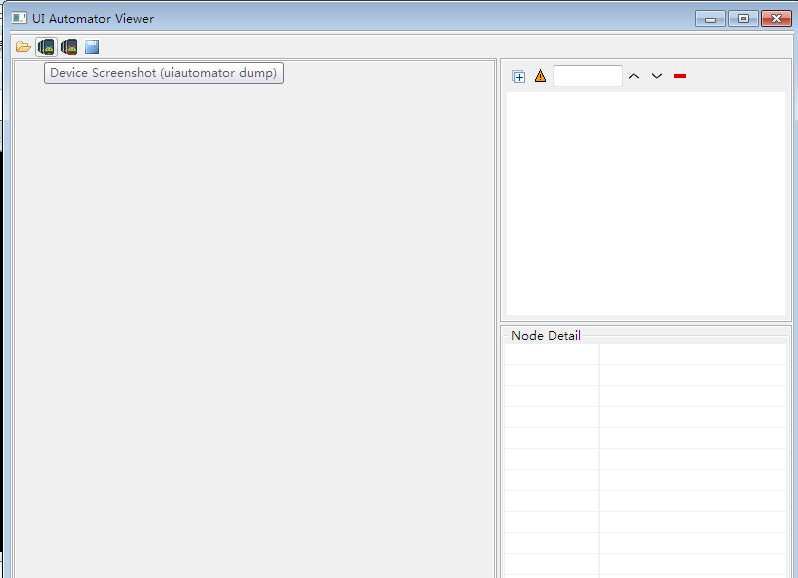Close the UI Automator Viewer window
This screenshot has height=578, width=798.
[x=776, y=19]
